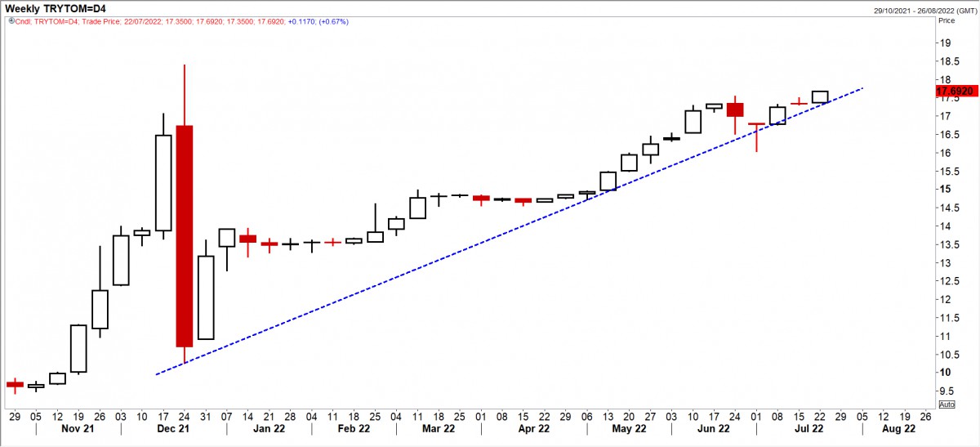Click the Aug 22 month label on time axis
This screenshot has width=980, height=447.
[x=897, y=428]
